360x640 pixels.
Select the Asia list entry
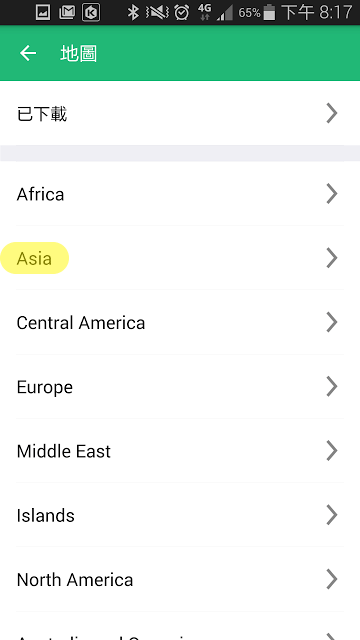click(x=180, y=258)
